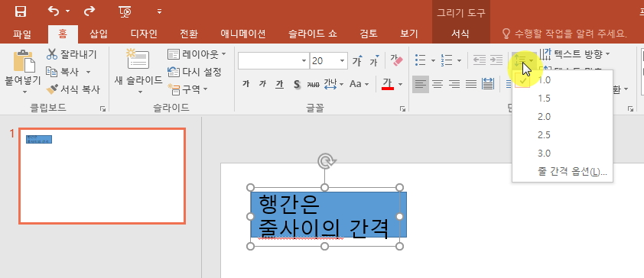Click the 새 슬라이드 icon
The image size is (644, 278).
pos(138,60)
